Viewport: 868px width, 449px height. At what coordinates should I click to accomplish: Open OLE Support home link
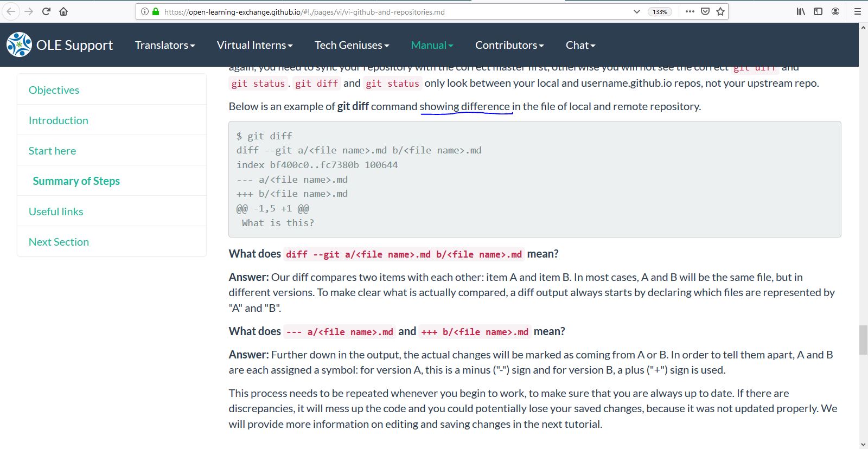tap(75, 45)
